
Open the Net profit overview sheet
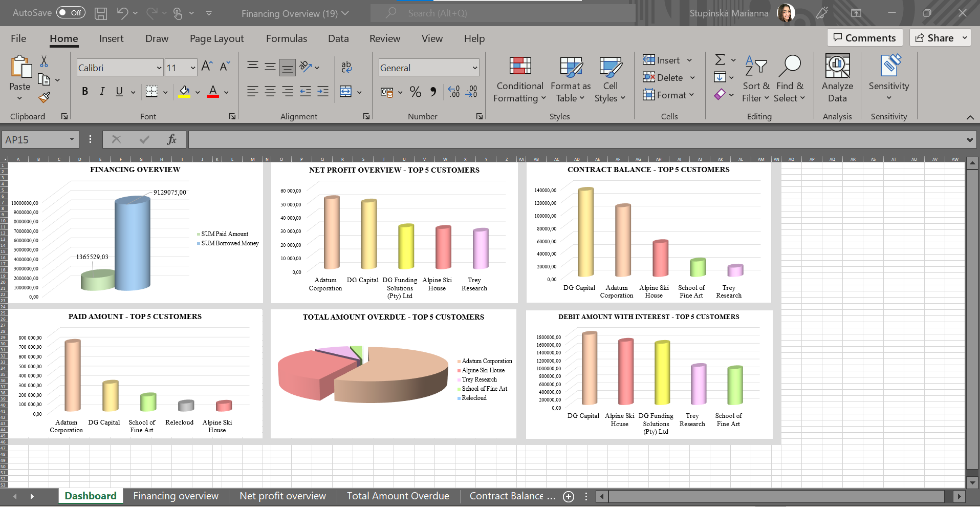pos(282,495)
